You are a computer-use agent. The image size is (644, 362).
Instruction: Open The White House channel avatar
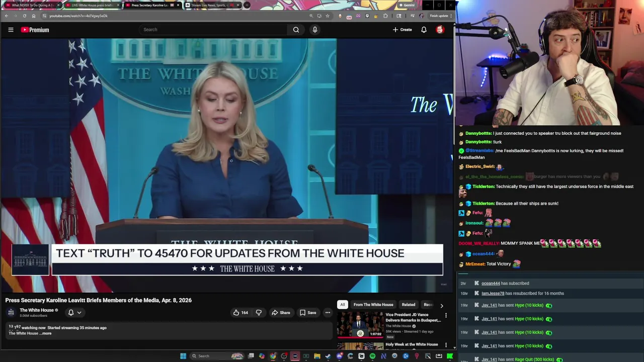(11, 312)
